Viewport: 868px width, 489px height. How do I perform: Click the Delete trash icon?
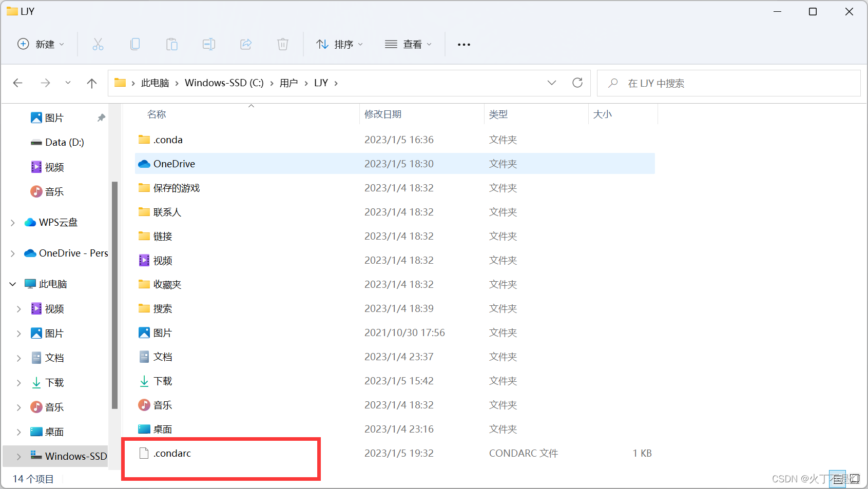point(283,45)
